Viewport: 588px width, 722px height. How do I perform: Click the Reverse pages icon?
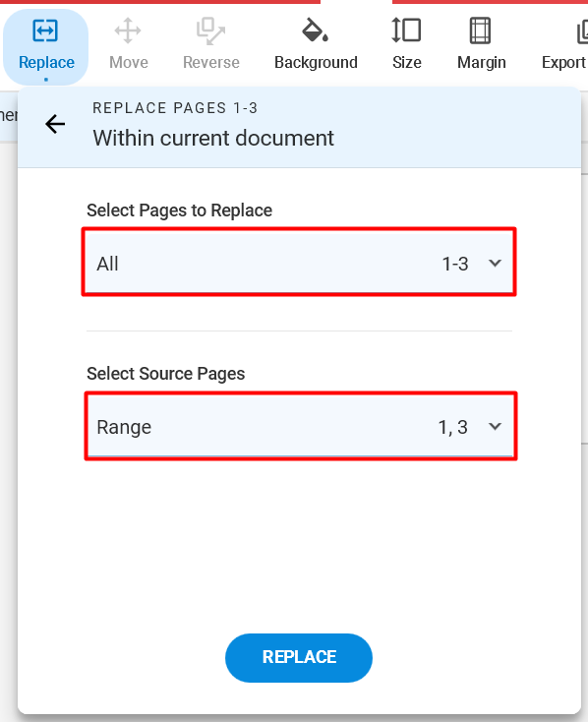click(210, 30)
